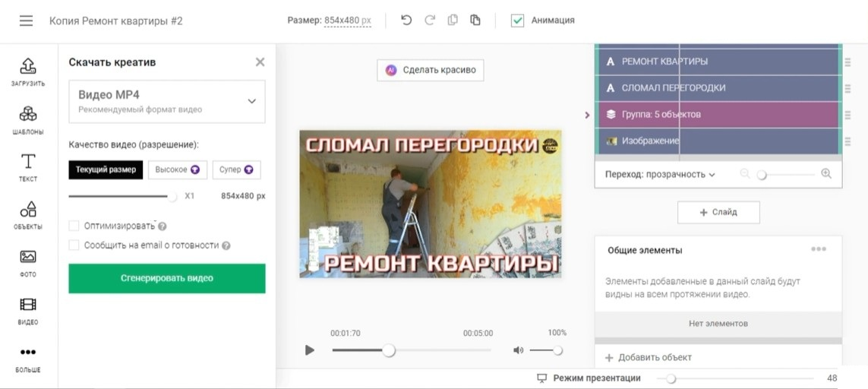Open the Видео panel in sidebar
The image size is (868, 389).
(x=28, y=311)
